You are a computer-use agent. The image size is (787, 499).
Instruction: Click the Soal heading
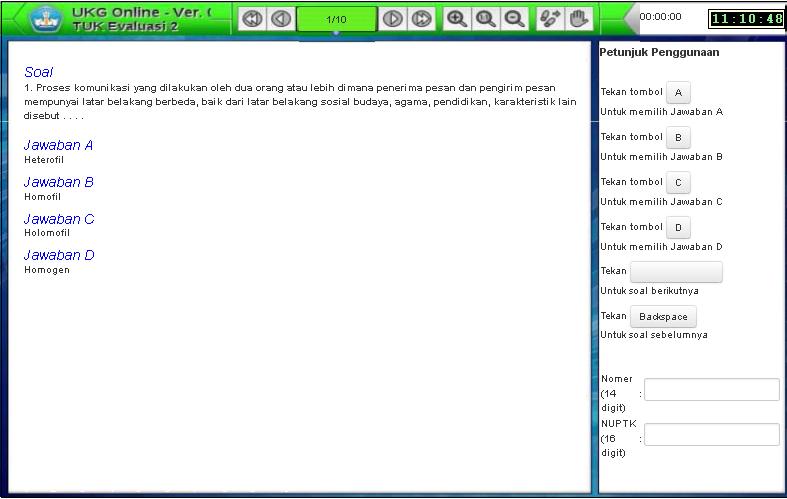pyautogui.click(x=39, y=72)
